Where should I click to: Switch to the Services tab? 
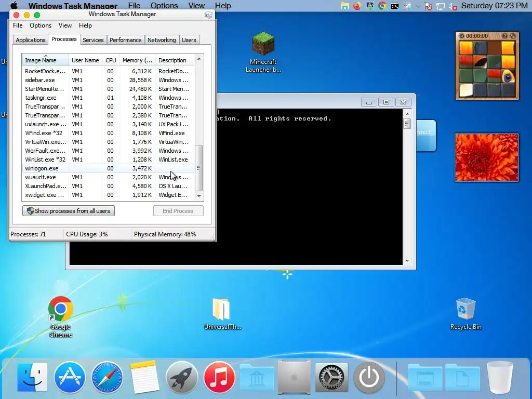pyautogui.click(x=93, y=40)
